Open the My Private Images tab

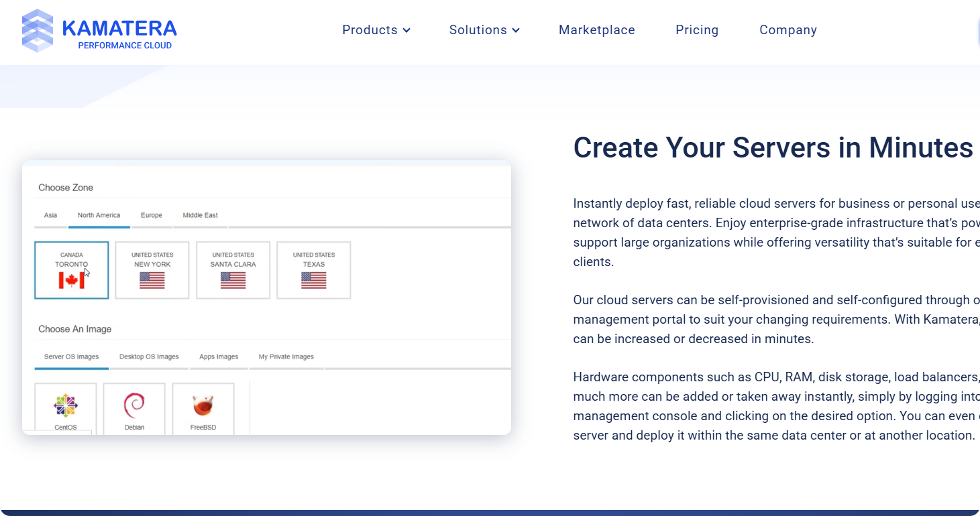click(286, 357)
